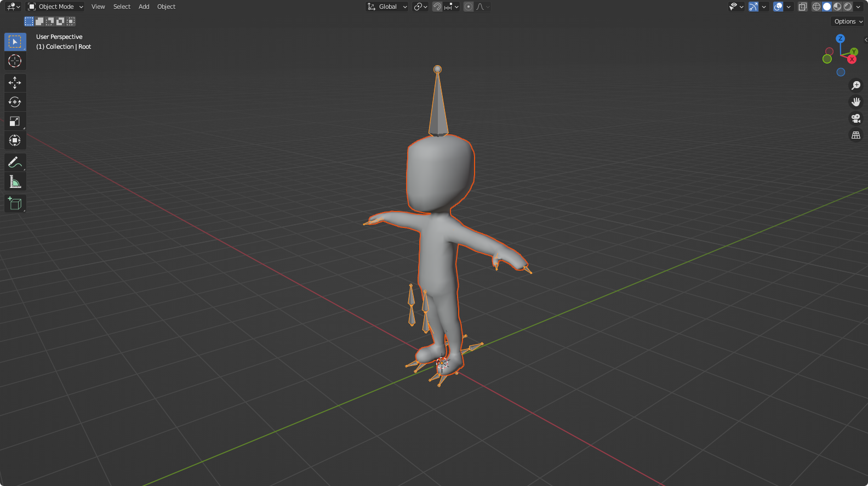Toggle X-ray view

tap(803, 7)
